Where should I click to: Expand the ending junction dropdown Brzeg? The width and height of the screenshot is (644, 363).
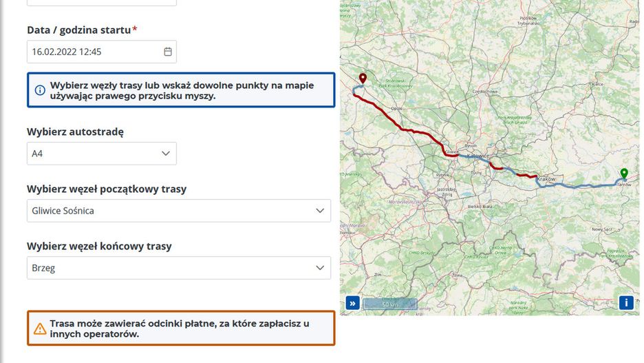click(179, 268)
